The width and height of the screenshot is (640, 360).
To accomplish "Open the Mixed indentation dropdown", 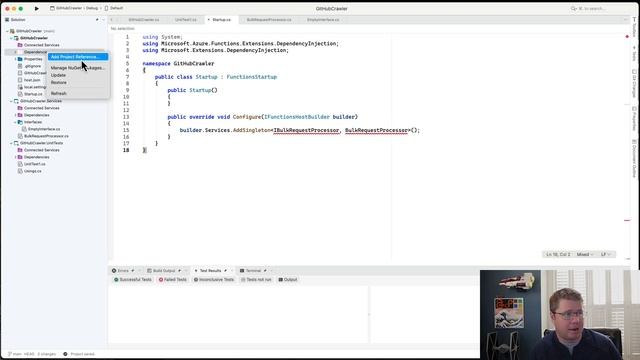I will point(585,254).
